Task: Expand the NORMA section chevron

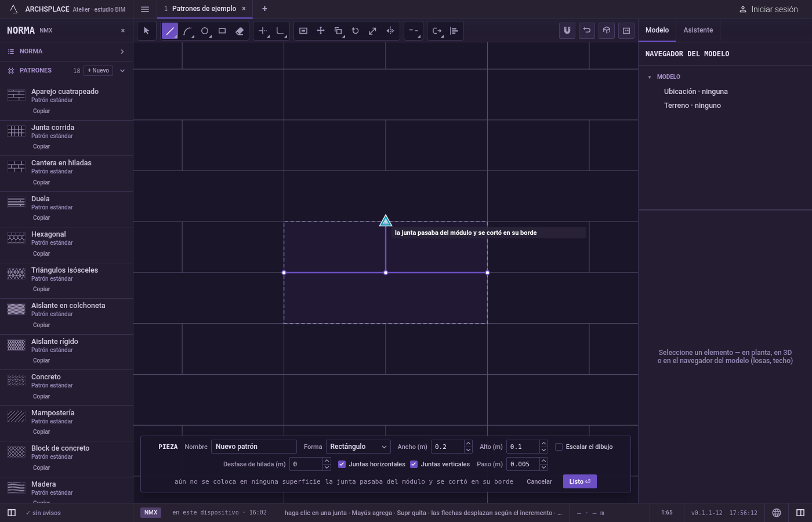Action: pyautogui.click(x=122, y=52)
